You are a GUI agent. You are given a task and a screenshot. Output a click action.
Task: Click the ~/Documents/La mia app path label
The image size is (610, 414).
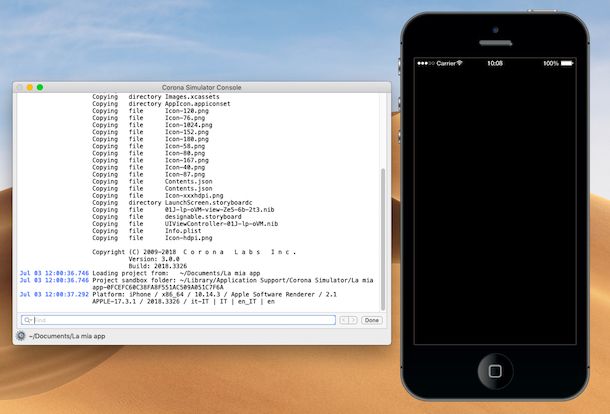67,336
